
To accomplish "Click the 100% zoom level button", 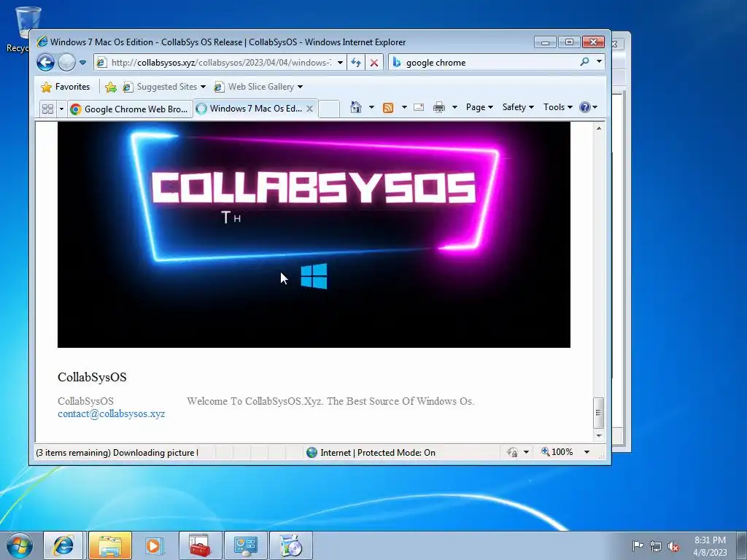I will tap(557, 452).
